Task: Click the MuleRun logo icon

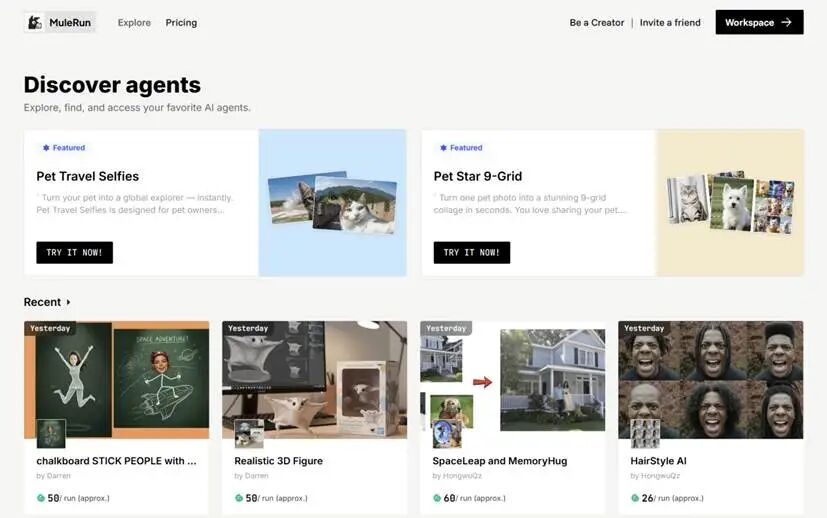Action: [x=35, y=22]
